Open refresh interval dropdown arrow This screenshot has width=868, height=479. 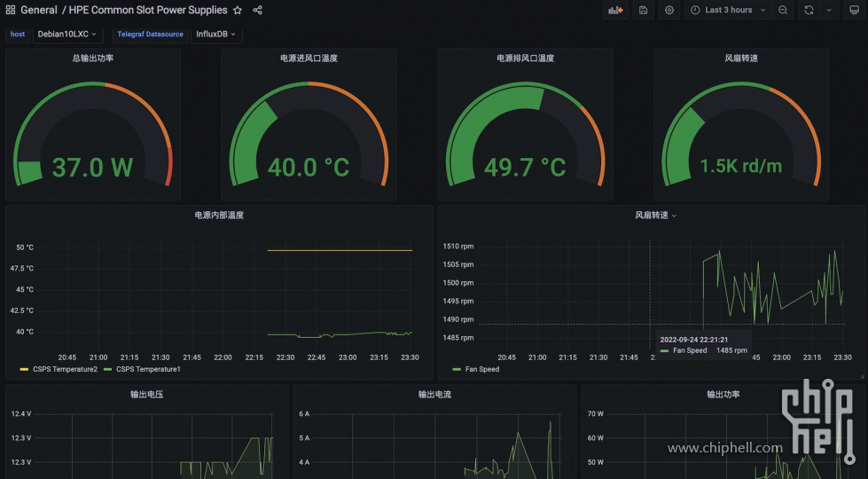(x=829, y=10)
